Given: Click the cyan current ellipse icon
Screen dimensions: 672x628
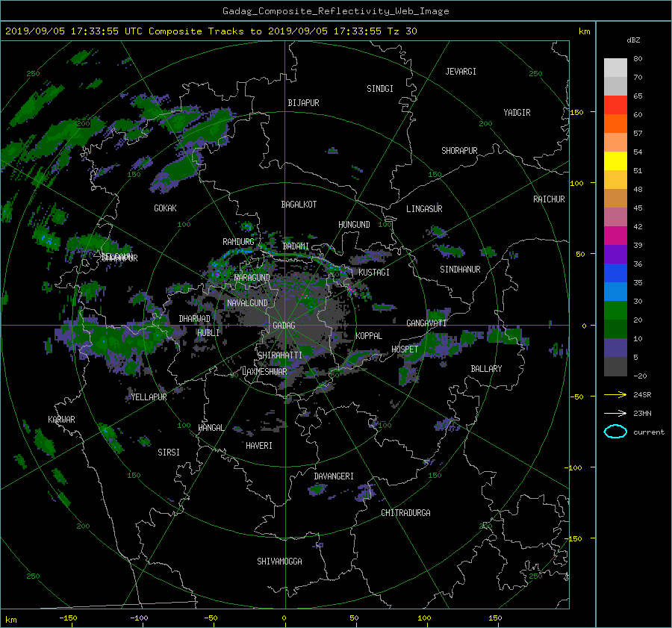Looking at the screenshot, I should 615,432.
